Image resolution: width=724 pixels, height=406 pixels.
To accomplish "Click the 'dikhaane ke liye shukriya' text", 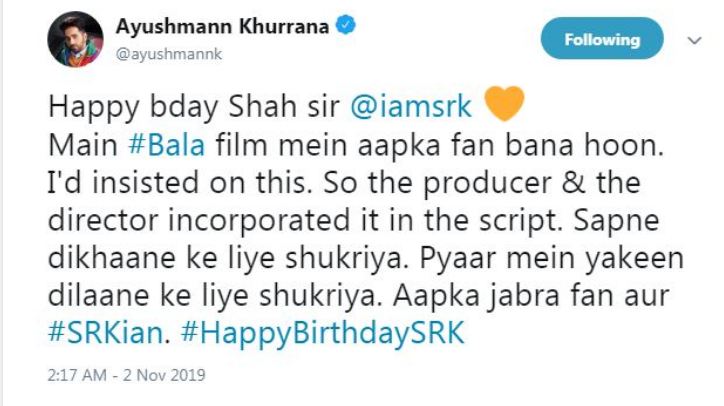I will pos(226,259).
